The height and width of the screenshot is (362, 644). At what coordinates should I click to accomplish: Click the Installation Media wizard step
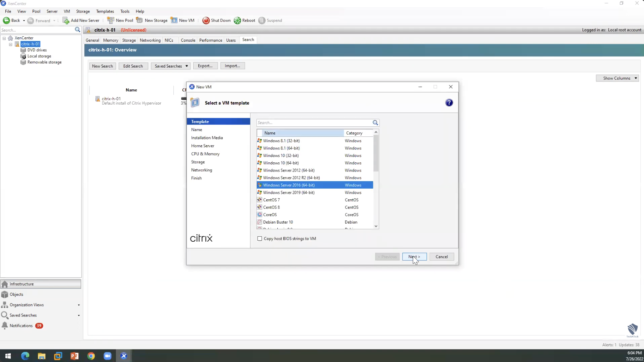point(207,138)
